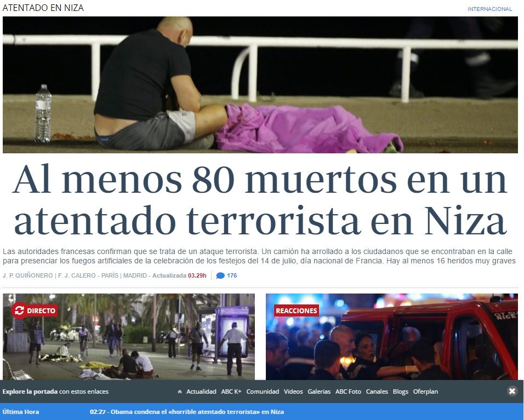Select ABC Foto in bottom bar
Image resolution: width=524 pixels, height=420 pixels.
(348, 392)
